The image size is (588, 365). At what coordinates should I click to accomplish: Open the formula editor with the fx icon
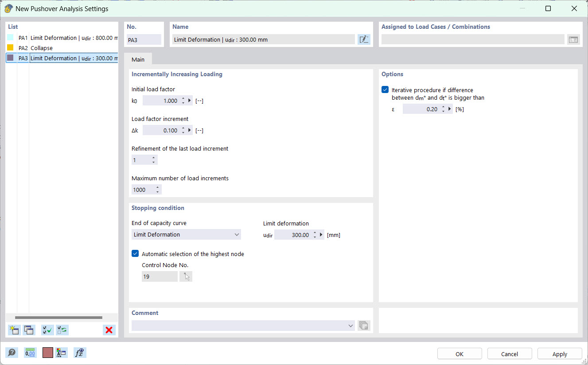[80, 352]
